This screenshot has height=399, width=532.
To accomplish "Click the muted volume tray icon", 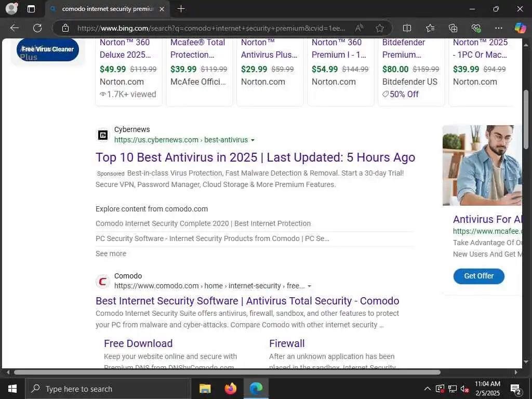I will tap(464, 389).
